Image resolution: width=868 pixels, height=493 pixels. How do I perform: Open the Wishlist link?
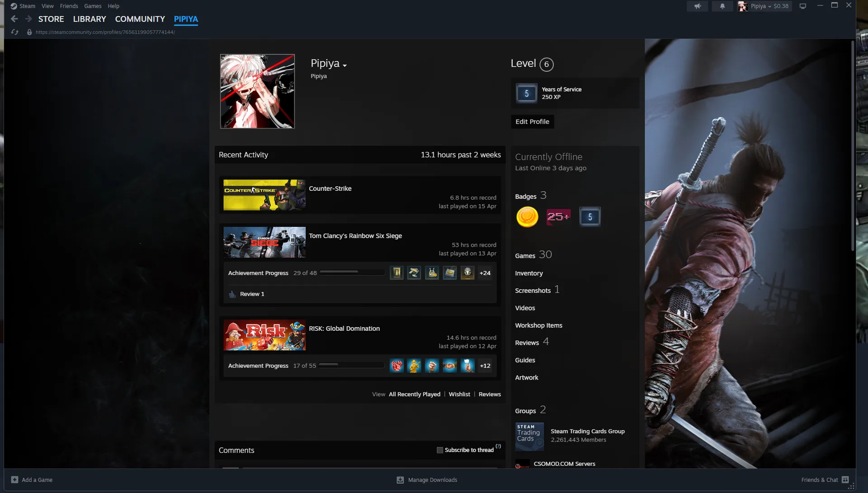pyautogui.click(x=459, y=394)
